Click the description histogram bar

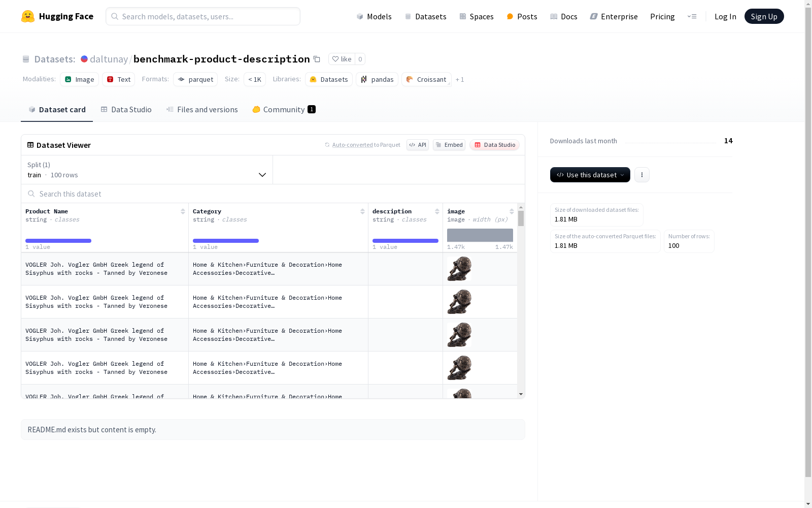pyautogui.click(x=405, y=241)
